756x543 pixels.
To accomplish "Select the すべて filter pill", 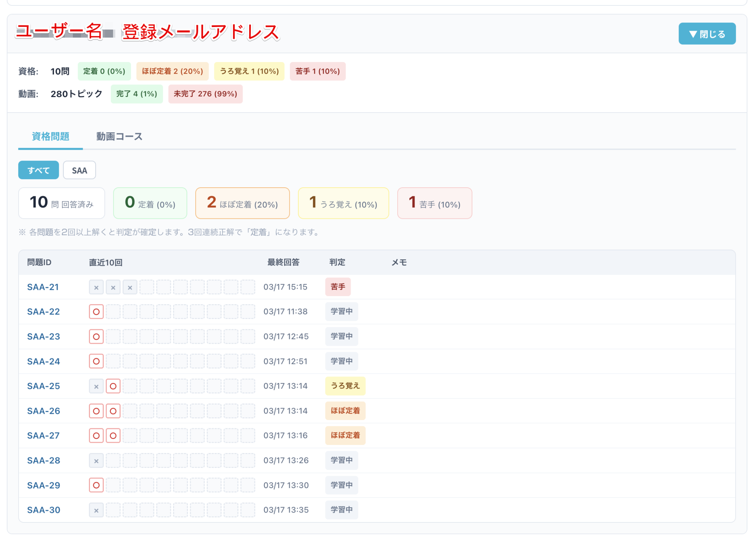I will [x=38, y=170].
